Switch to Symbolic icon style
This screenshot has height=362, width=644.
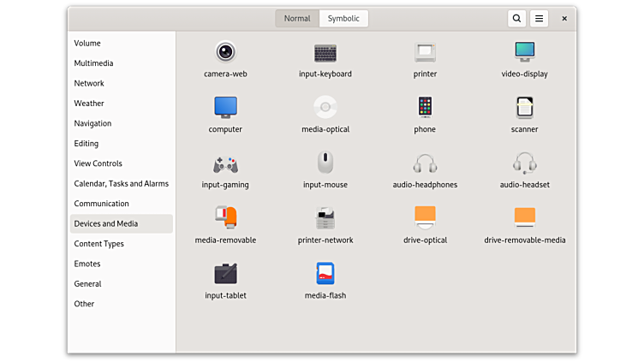(343, 18)
